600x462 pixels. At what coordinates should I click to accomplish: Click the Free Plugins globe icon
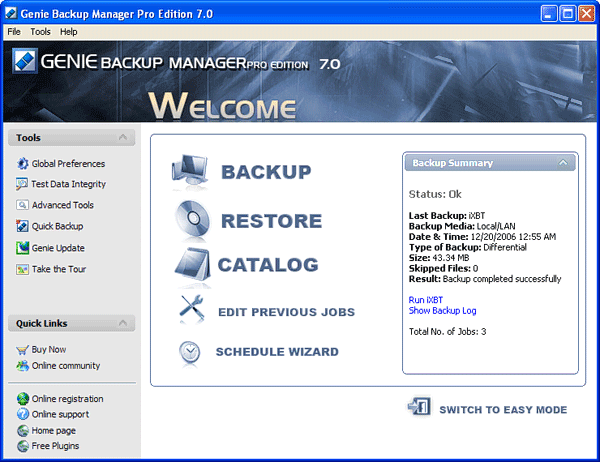pos(23,446)
